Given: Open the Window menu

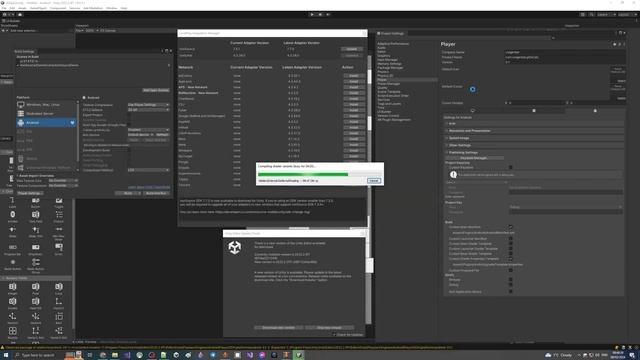Looking at the screenshot, I should [x=111, y=8].
